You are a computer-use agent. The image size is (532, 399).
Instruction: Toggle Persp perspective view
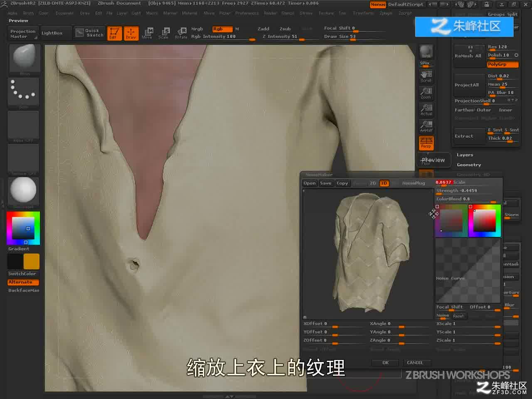click(x=426, y=143)
